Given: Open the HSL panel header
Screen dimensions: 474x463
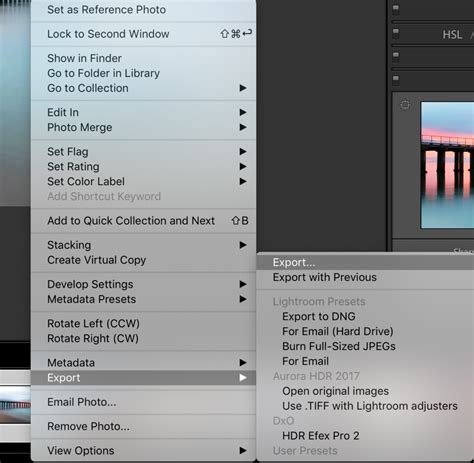Looking at the screenshot, I should tap(452, 34).
